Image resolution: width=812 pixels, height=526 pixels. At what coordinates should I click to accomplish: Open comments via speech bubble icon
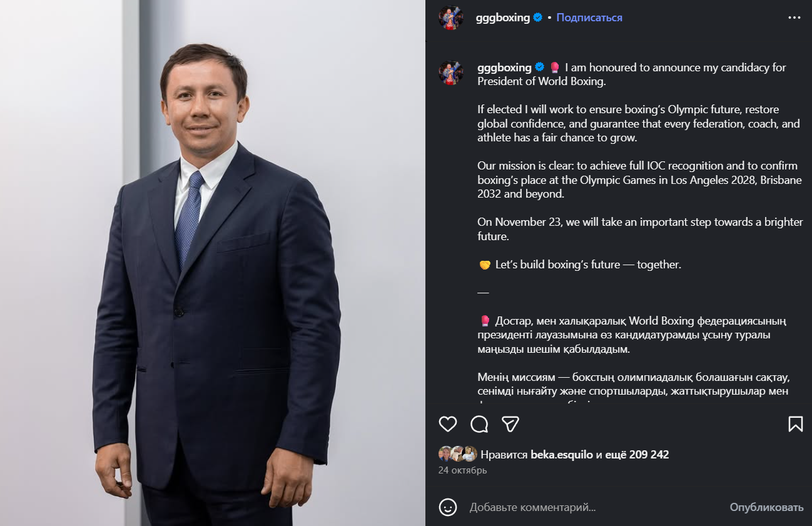coord(479,424)
